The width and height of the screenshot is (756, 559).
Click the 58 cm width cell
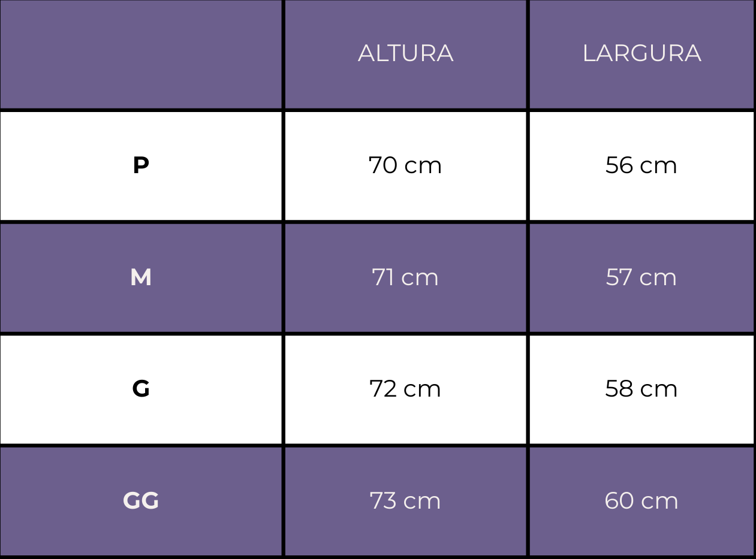coord(641,389)
